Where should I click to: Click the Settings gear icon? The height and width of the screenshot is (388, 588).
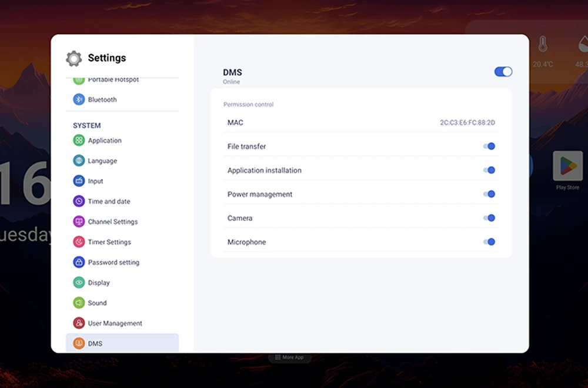pyautogui.click(x=74, y=58)
